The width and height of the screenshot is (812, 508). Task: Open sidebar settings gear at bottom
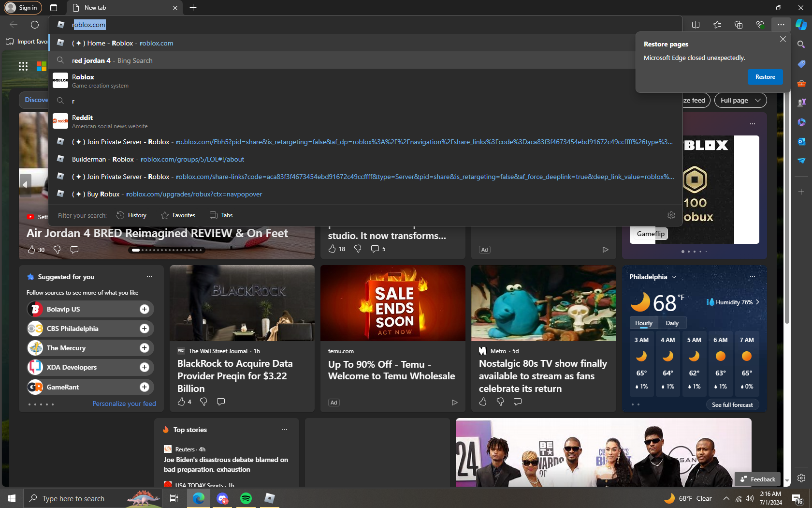tap(801, 478)
